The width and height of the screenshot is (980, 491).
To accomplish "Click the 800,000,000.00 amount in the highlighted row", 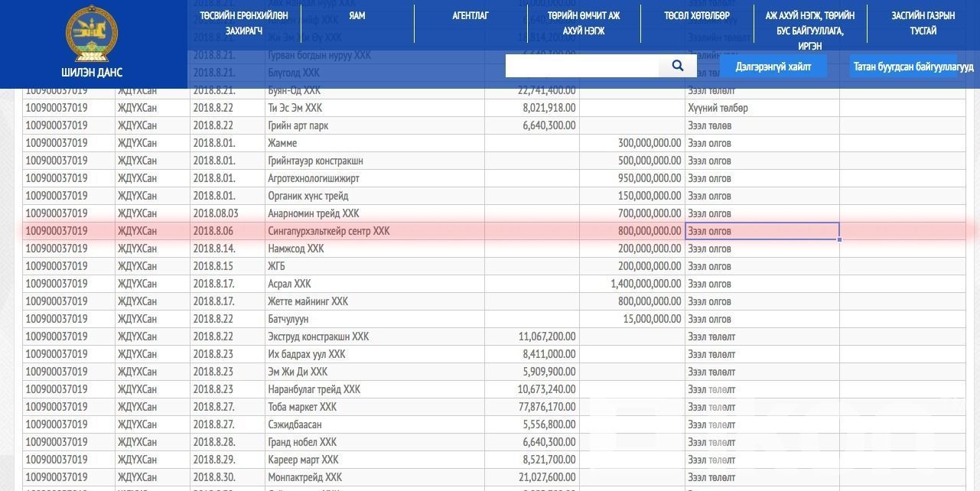I will [x=650, y=231].
